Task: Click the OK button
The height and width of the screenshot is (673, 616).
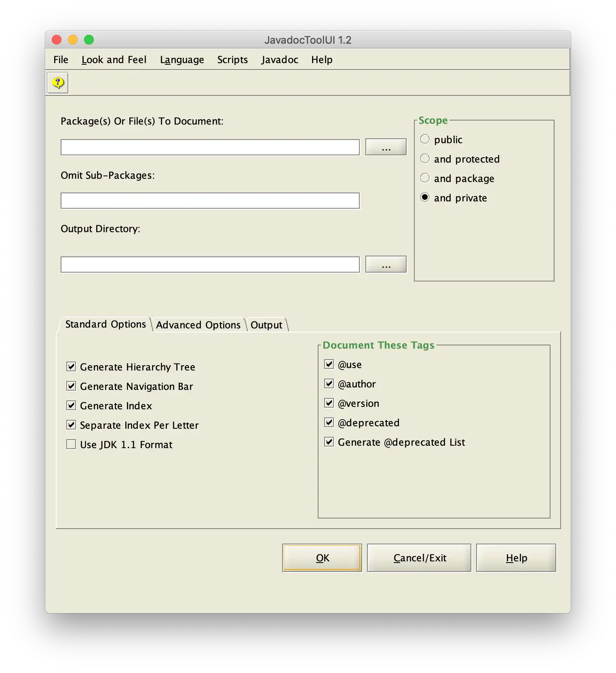Action: (322, 558)
